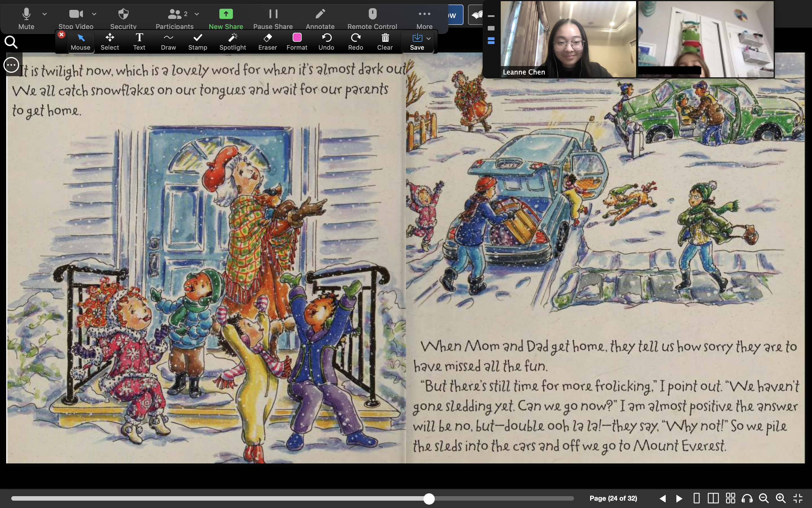Hide video thumbnails with minimize bar

(491, 16)
